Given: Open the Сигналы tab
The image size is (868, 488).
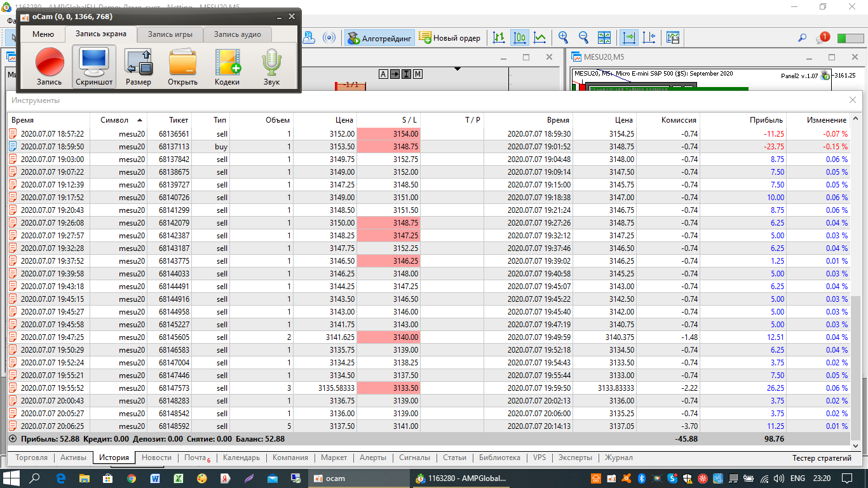Looking at the screenshot, I should point(414,457).
